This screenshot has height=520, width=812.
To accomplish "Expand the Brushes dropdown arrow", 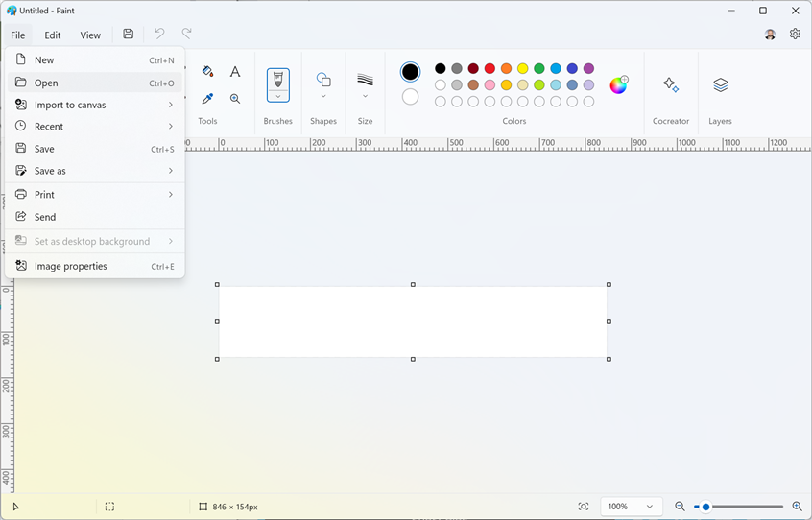I will coord(278,96).
